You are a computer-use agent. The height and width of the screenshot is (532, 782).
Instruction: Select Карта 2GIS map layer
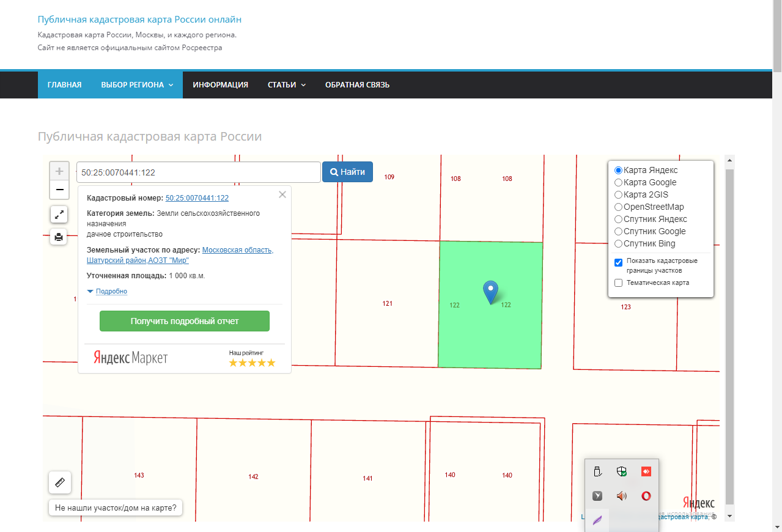618,194
